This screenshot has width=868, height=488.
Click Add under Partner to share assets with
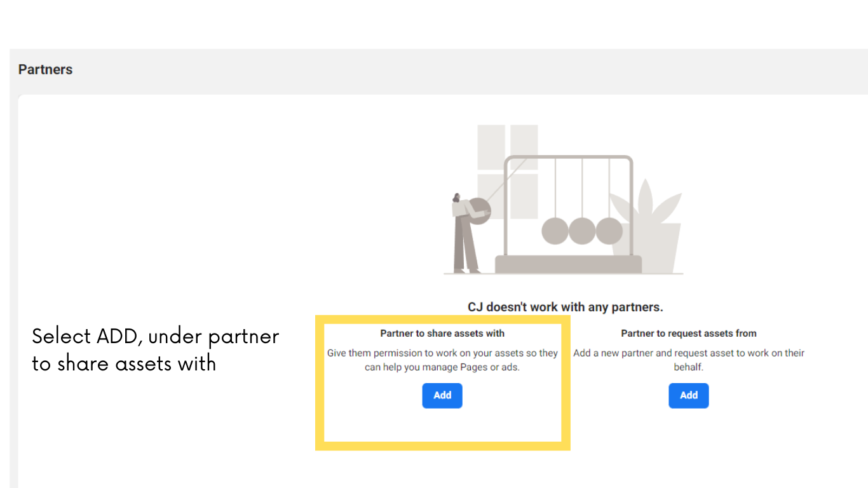(x=442, y=395)
